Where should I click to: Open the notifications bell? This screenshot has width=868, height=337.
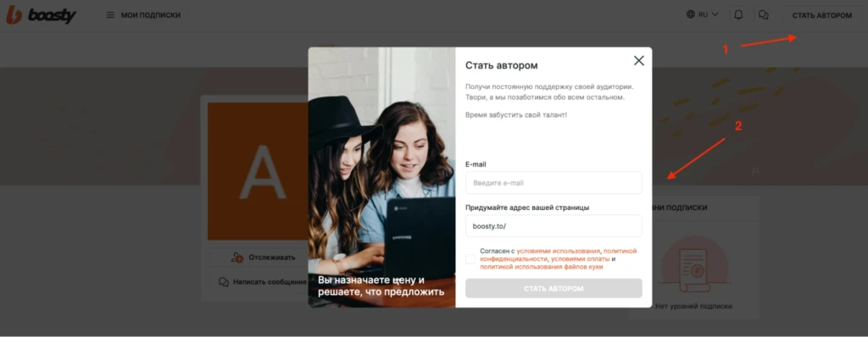[x=738, y=15]
